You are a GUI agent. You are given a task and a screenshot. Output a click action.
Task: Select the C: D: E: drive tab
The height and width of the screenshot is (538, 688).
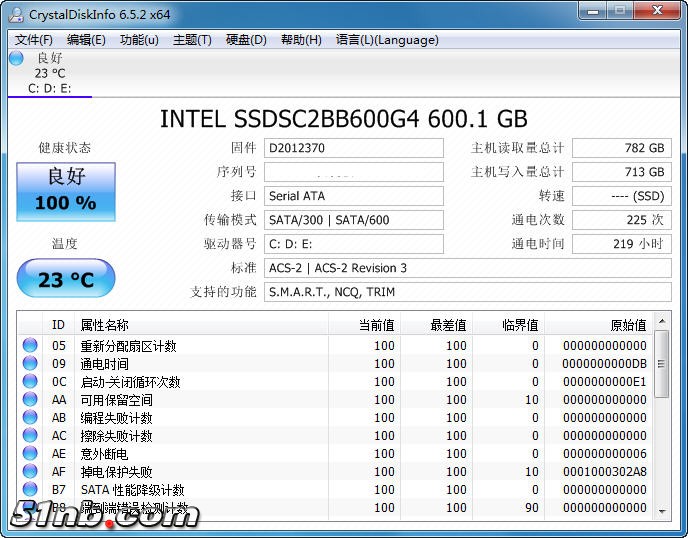click(x=49, y=88)
